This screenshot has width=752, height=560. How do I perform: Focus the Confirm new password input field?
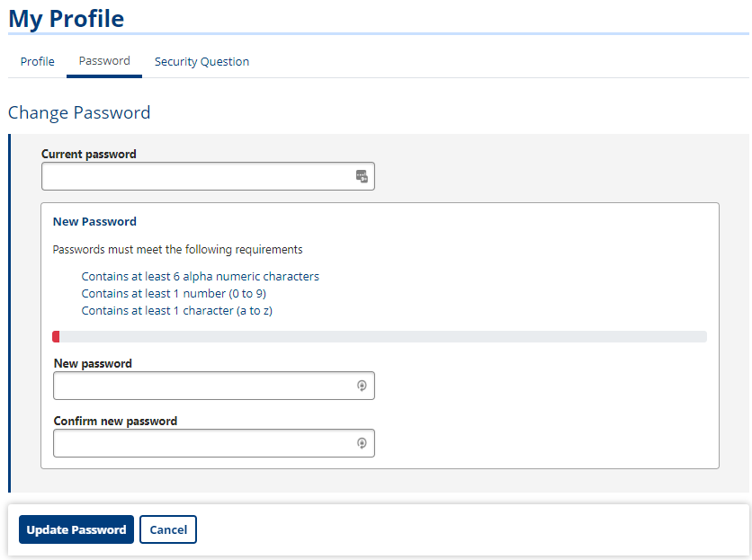[x=214, y=443]
